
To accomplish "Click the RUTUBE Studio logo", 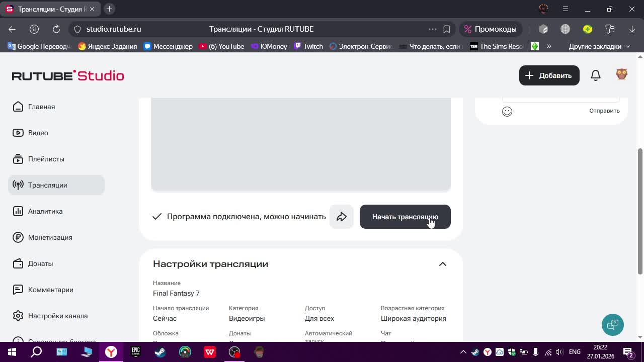I will coord(68,75).
